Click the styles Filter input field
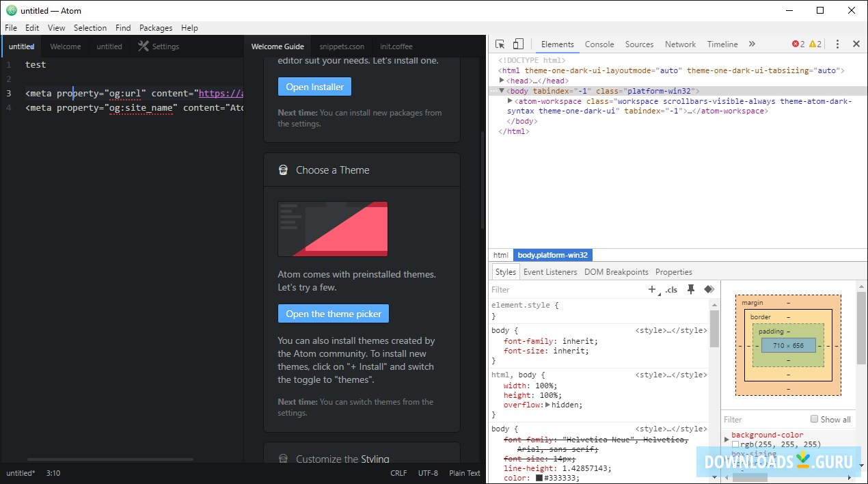Image resolution: width=868 pixels, height=484 pixels. [x=547, y=289]
